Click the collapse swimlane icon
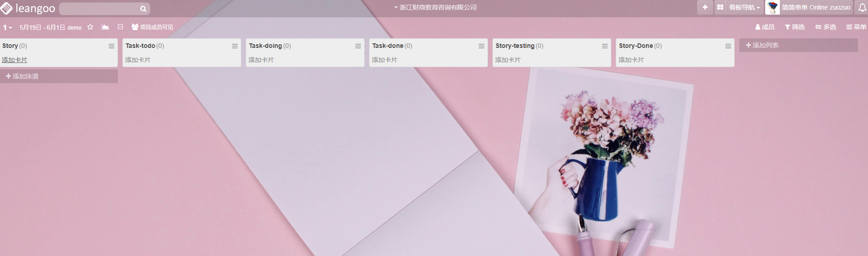The height and width of the screenshot is (256, 868). [121, 27]
